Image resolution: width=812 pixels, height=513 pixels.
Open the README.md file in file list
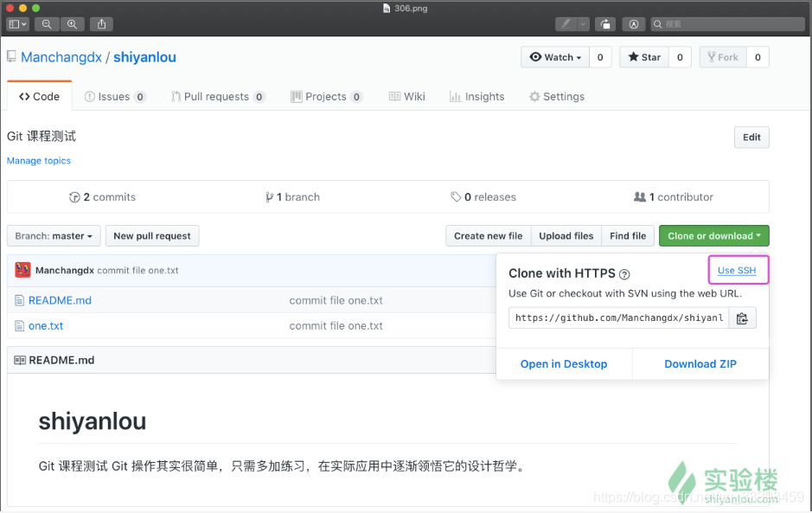(x=60, y=300)
